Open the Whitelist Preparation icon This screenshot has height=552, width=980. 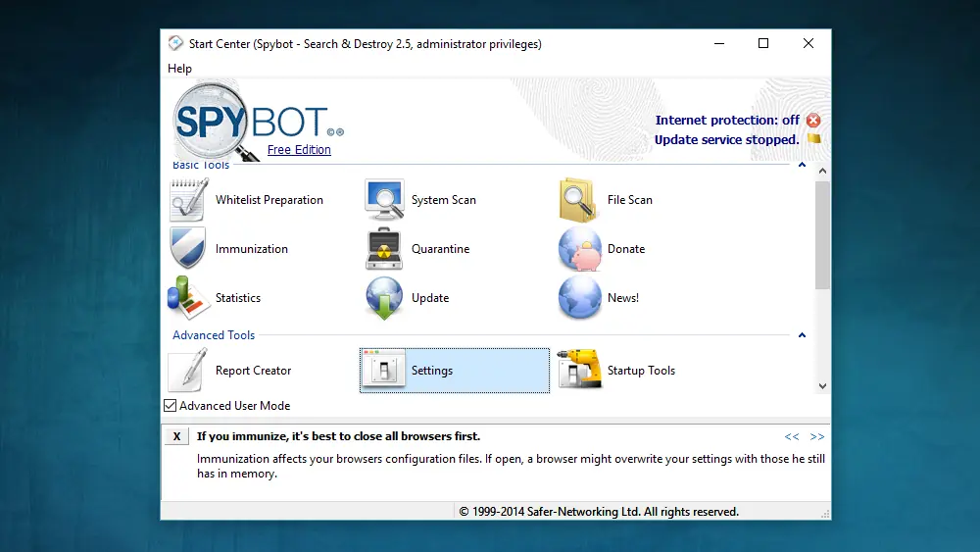click(x=188, y=199)
